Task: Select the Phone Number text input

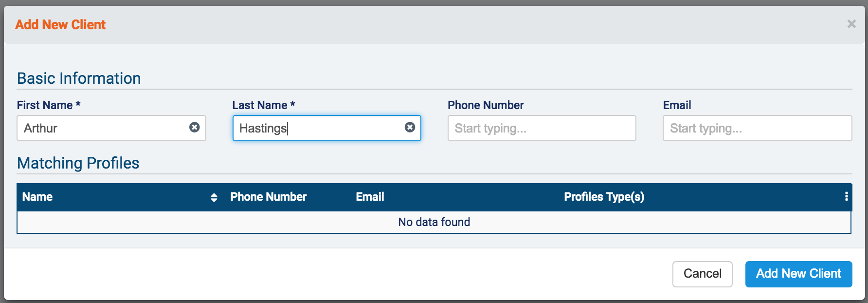Action: click(542, 128)
